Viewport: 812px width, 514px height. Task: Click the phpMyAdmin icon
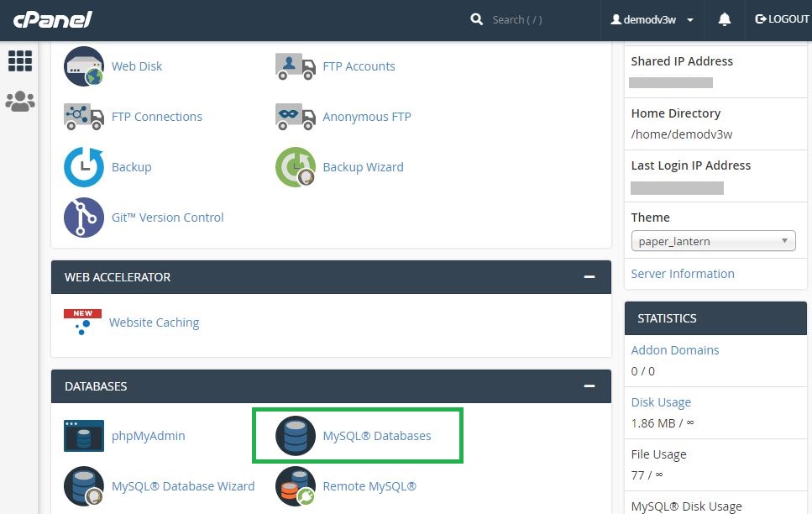(x=84, y=436)
